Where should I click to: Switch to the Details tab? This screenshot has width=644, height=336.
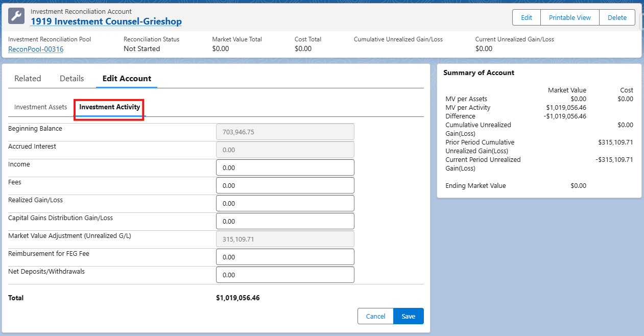[71, 79]
